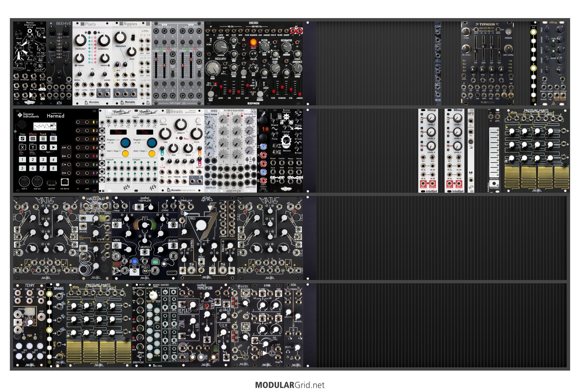This screenshot has width=580, height=392.
Task: Click the Freeze button on Typhoon
Action: point(509,32)
